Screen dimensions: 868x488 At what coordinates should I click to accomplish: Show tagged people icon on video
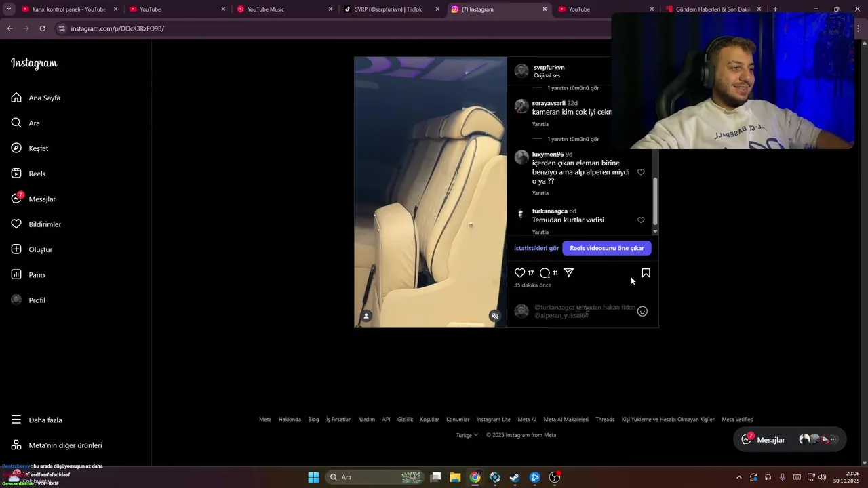(x=366, y=316)
